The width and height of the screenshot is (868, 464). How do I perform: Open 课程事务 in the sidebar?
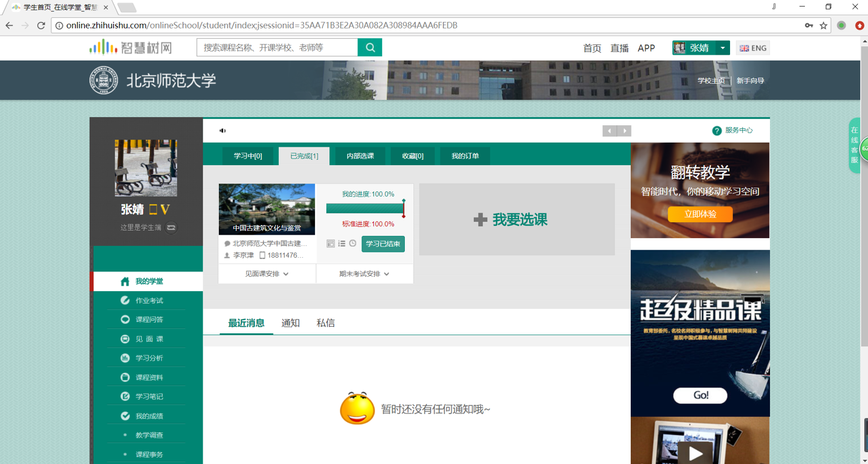149,454
